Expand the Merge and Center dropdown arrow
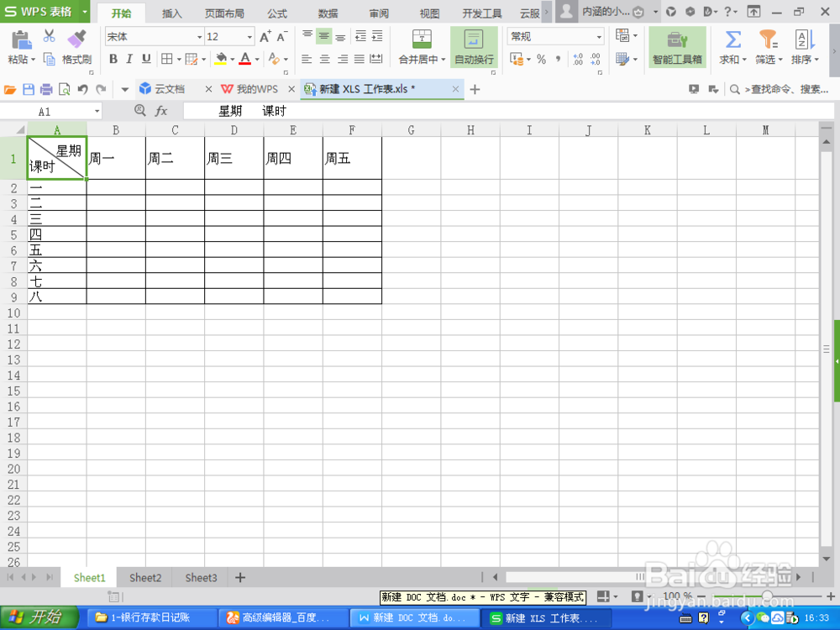840x630 pixels. click(443, 60)
